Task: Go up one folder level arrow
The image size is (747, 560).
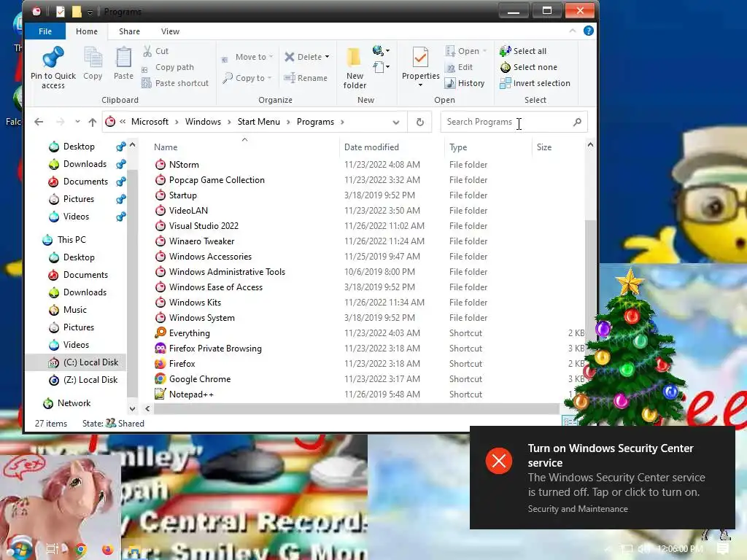Action: pyautogui.click(x=93, y=122)
